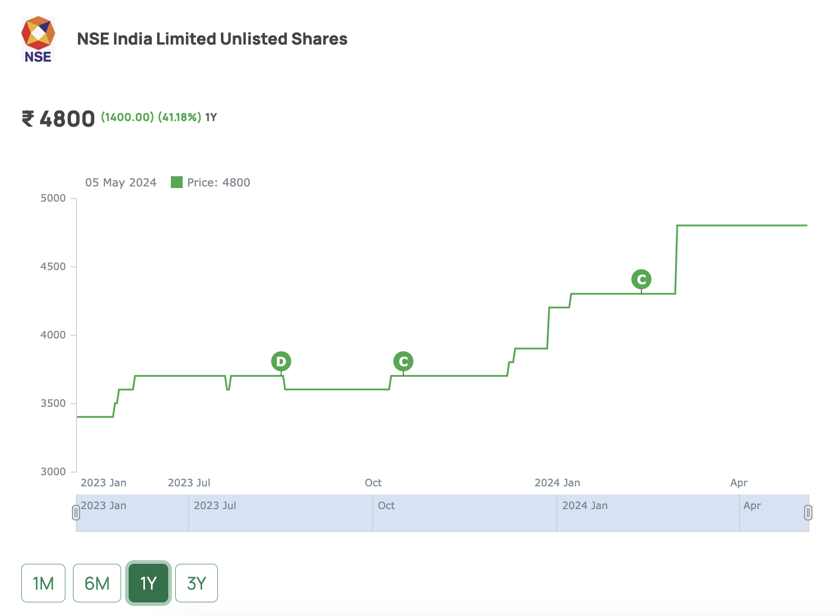Click the Apr label on the chart axis
840x616 pixels.
(738, 482)
